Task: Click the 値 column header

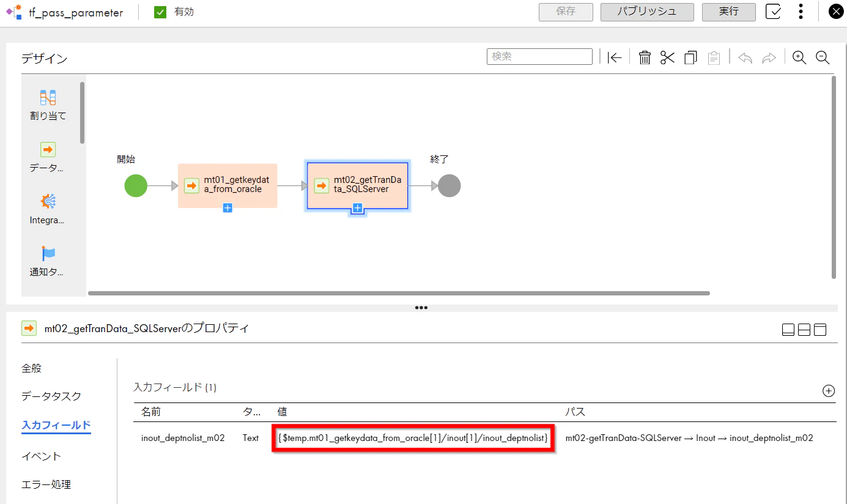Action: tap(282, 412)
